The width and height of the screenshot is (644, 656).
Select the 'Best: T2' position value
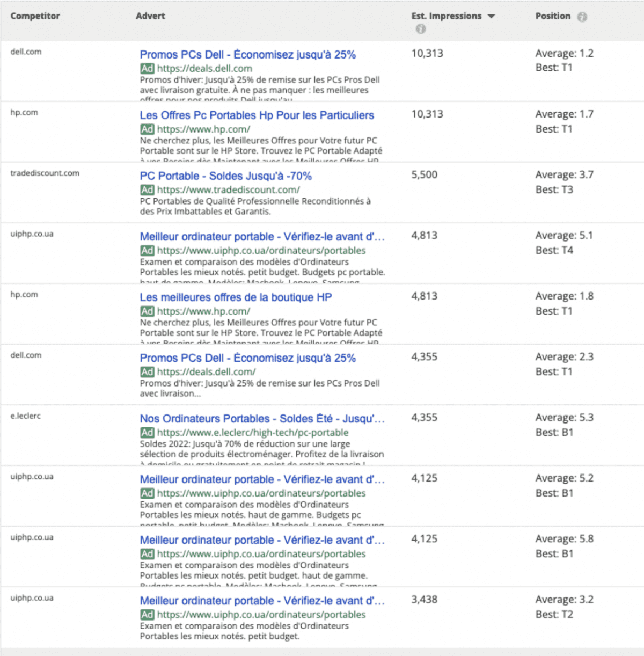[554, 615]
